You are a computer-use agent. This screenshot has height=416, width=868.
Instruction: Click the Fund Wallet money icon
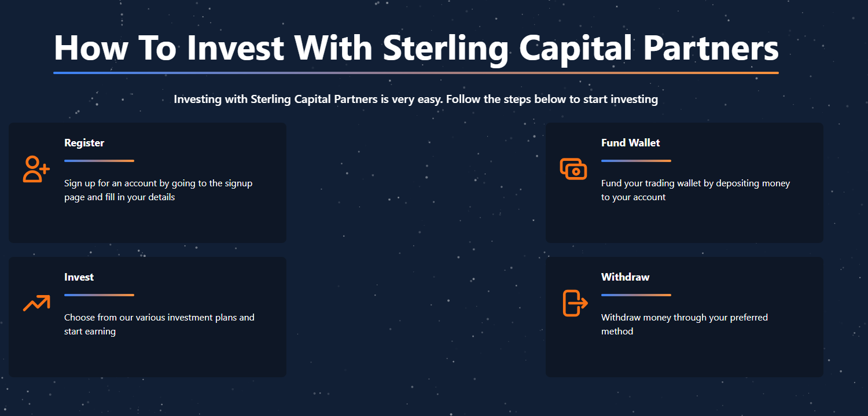click(573, 169)
